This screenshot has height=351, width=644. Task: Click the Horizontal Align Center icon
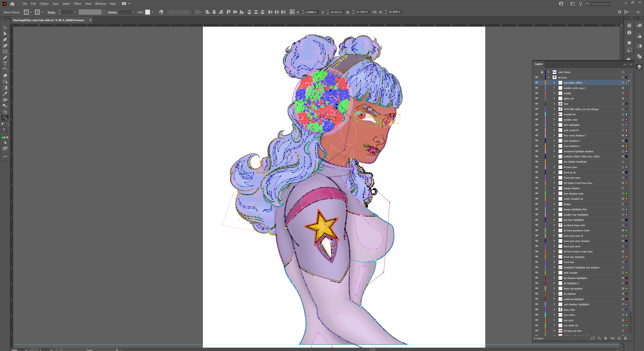click(x=214, y=12)
